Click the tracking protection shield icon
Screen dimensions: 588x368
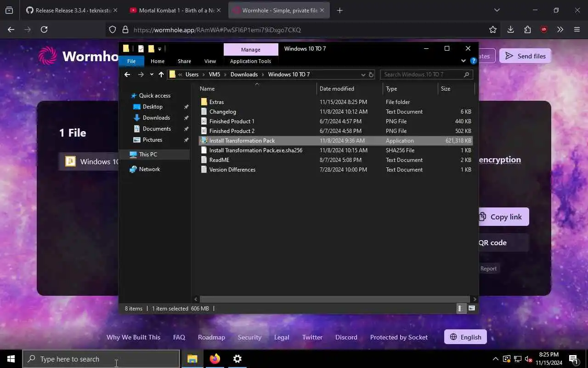coord(113,29)
